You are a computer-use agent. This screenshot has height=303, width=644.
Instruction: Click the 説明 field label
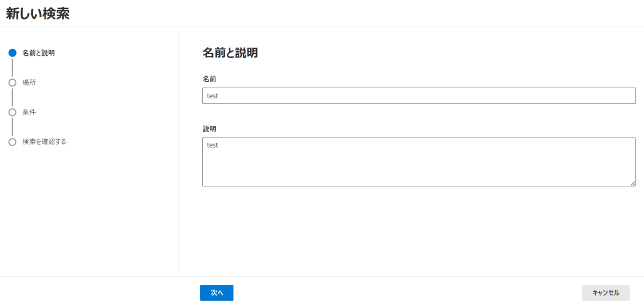pyautogui.click(x=209, y=129)
